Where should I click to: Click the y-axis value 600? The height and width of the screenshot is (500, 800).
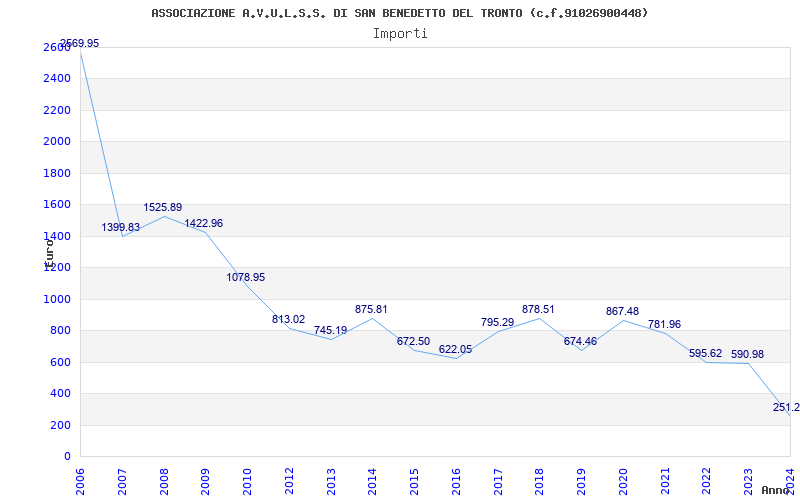click(x=61, y=362)
